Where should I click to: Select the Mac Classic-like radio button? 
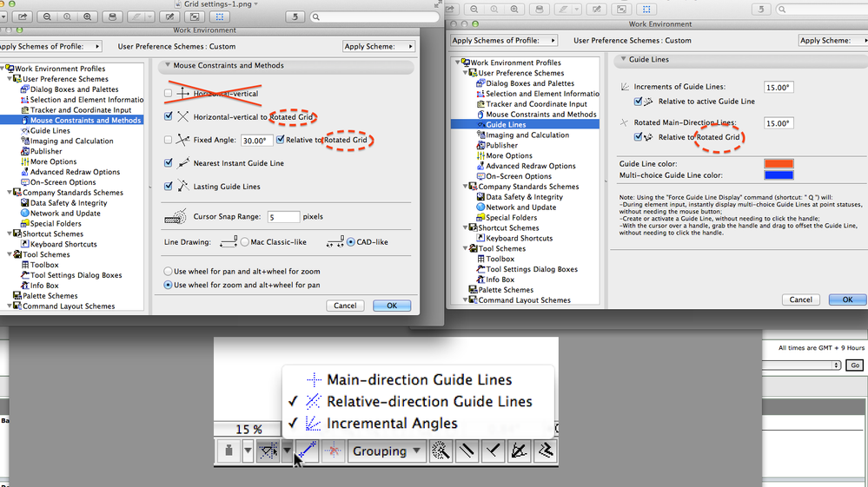[245, 242]
